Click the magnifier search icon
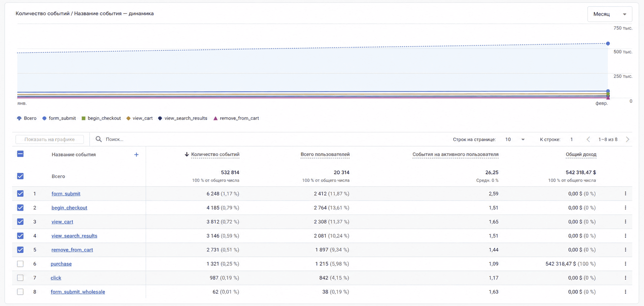Viewport: 644px width, 306px height. click(x=99, y=139)
